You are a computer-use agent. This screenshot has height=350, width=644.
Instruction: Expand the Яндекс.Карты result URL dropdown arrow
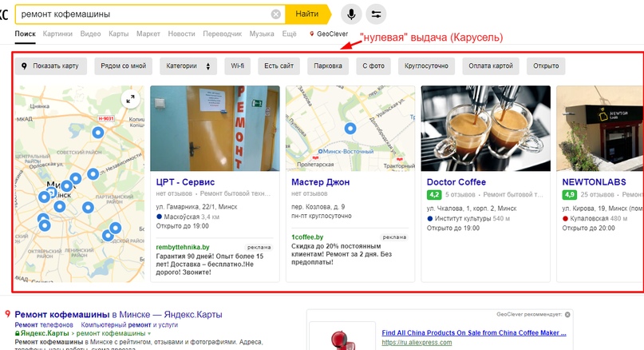point(149,333)
